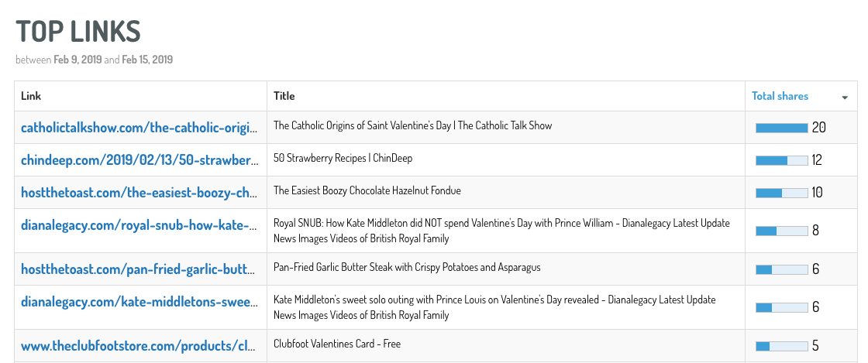The image size is (868, 363).
Task: Click the 12 shares progress bar
Action: click(x=782, y=160)
